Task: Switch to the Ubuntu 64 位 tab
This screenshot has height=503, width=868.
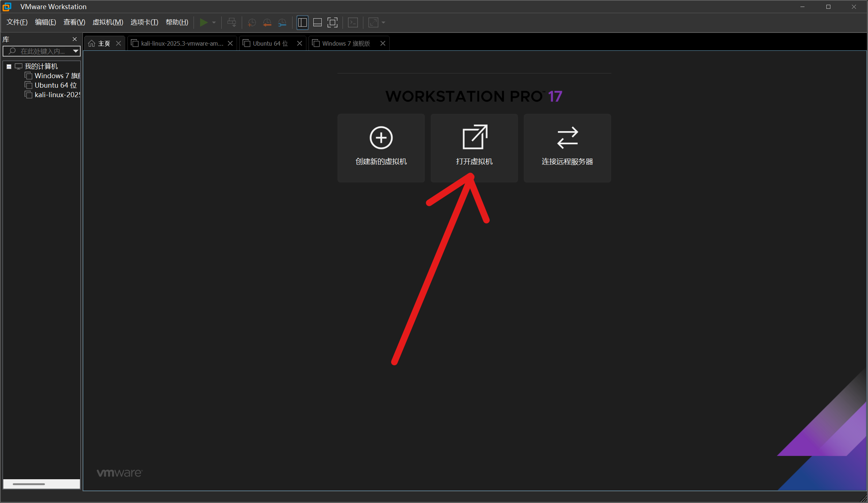Action: [270, 43]
